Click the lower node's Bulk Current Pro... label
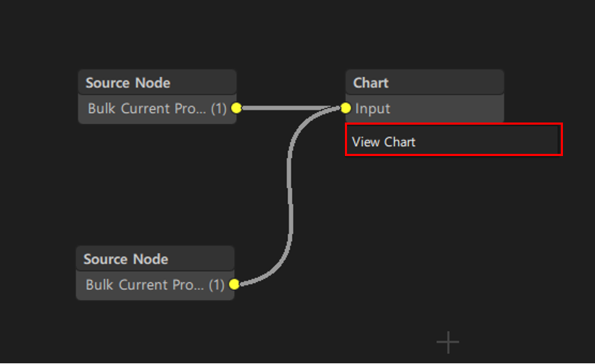 pos(145,285)
